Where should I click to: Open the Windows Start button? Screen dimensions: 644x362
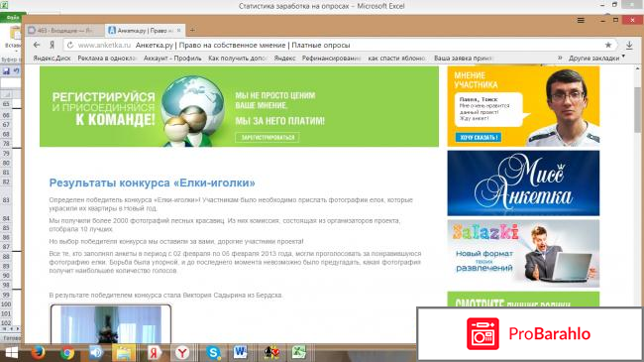[x=12, y=353]
